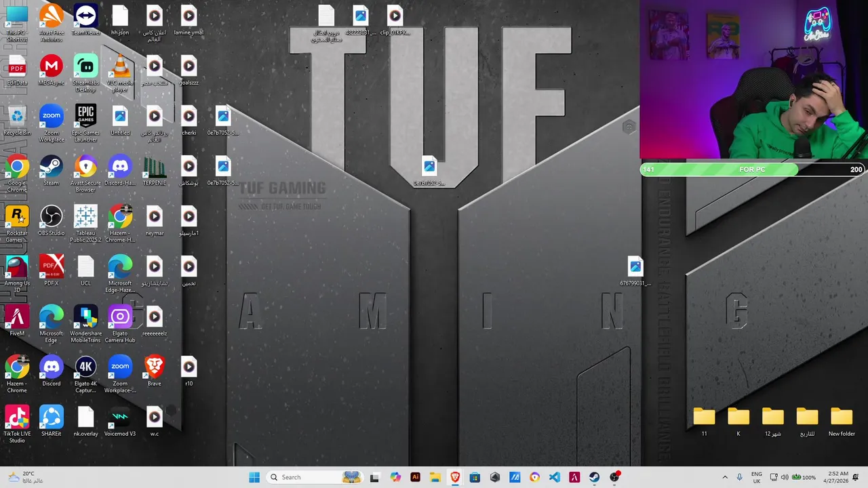Open the folder named 11
This screenshot has width=868, height=488.
coord(704,422)
